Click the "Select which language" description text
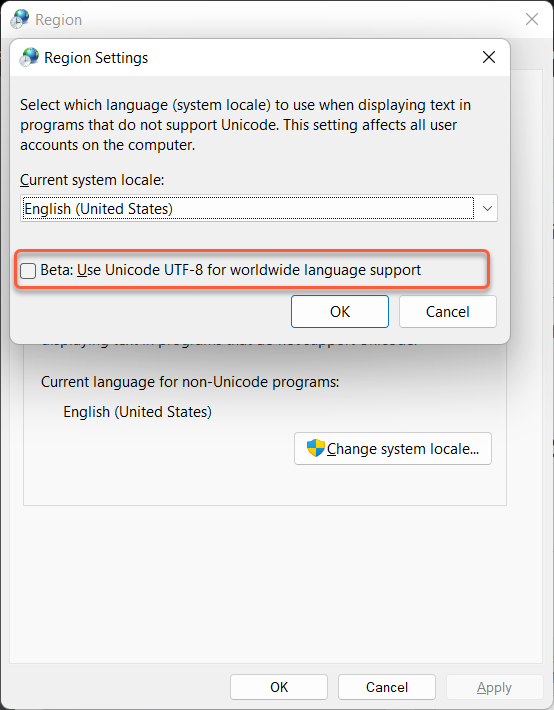The width and height of the screenshot is (554, 710). (x=245, y=125)
